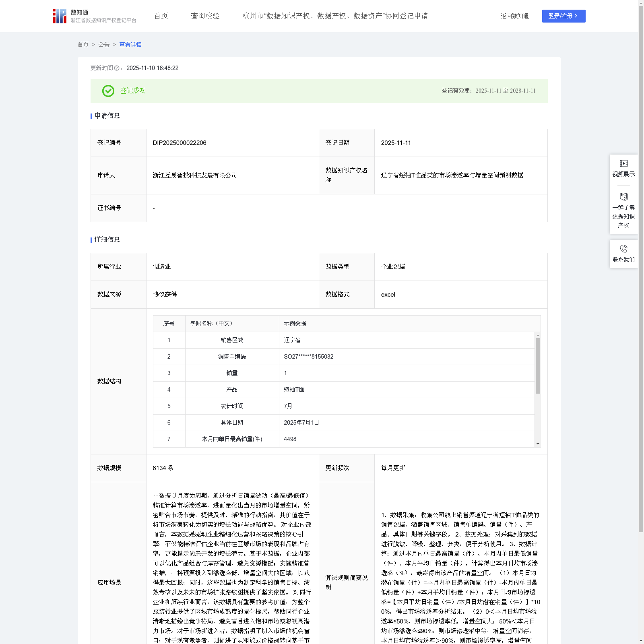Click the question mark beside 更新时间

pyautogui.click(x=117, y=68)
